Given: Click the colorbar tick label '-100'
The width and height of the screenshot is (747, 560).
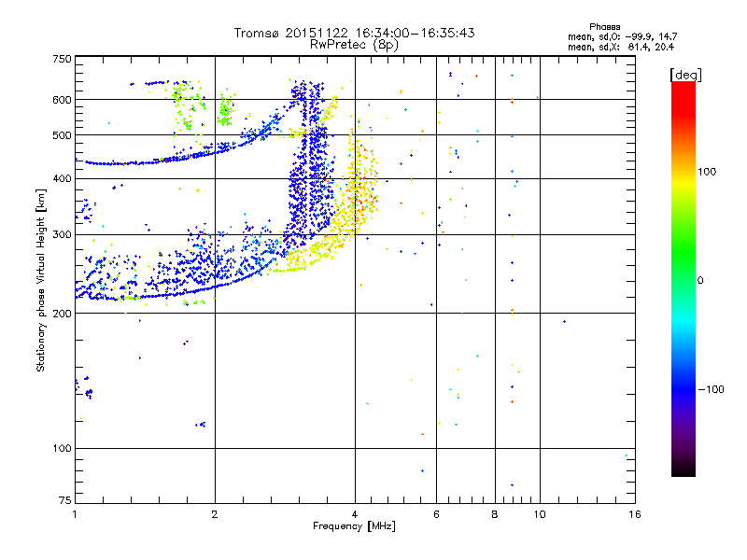Looking at the screenshot, I should click(712, 389).
